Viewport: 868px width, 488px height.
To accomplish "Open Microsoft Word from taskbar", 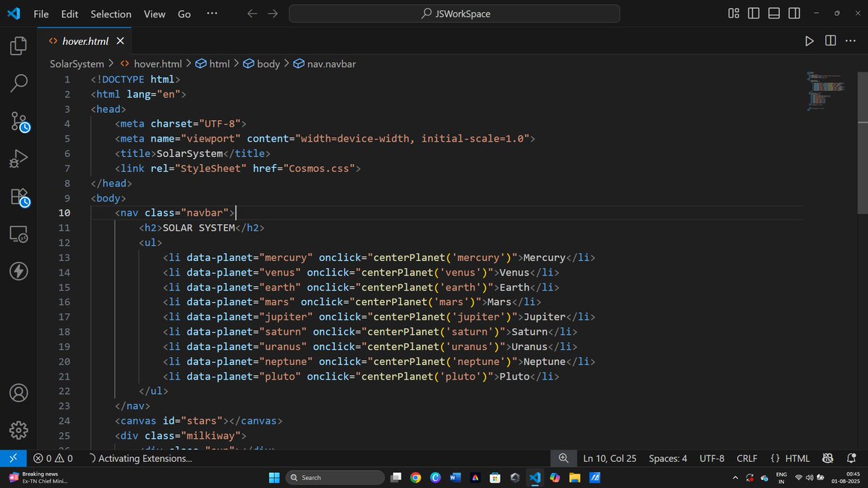I will coord(455,477).
